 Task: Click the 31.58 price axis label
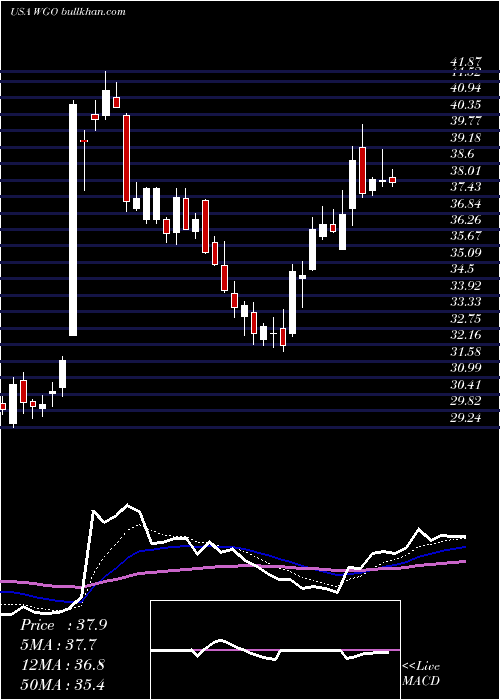click(466, 352)
